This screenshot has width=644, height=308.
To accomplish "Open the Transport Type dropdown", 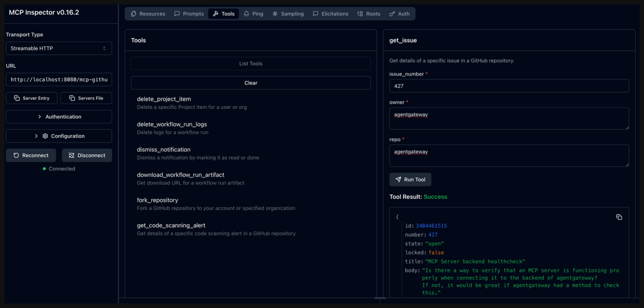I will tap(59, 48).
